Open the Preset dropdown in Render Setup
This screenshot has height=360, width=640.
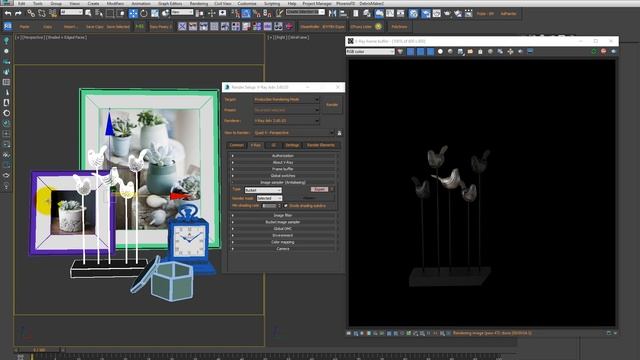[286, 110]
